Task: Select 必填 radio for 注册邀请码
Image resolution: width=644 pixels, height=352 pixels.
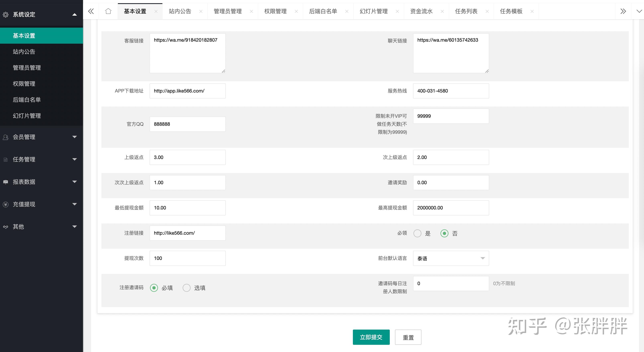Action: coord(154,288)
